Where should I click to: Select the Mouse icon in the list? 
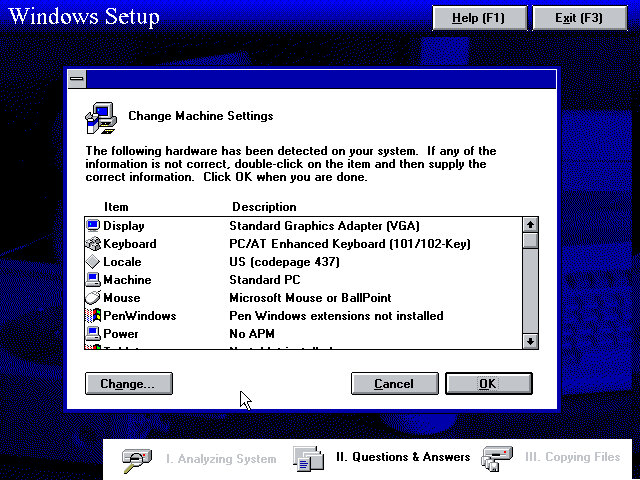pos(93,298)
